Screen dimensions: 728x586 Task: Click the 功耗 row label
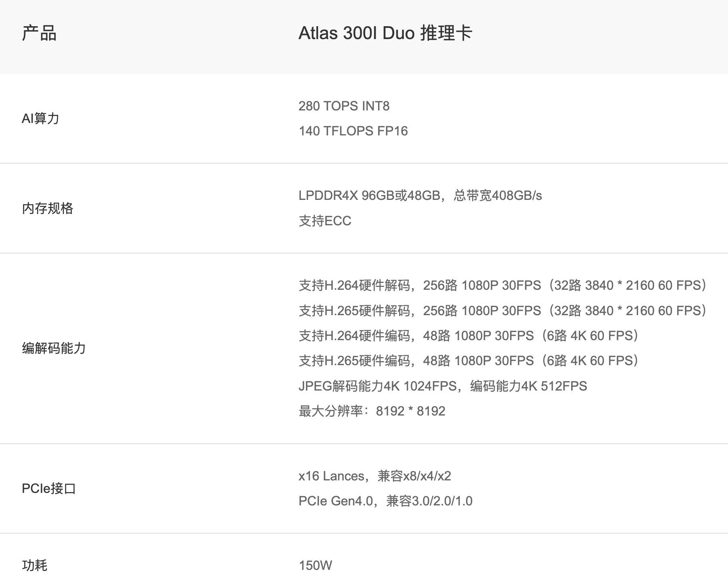35,565
